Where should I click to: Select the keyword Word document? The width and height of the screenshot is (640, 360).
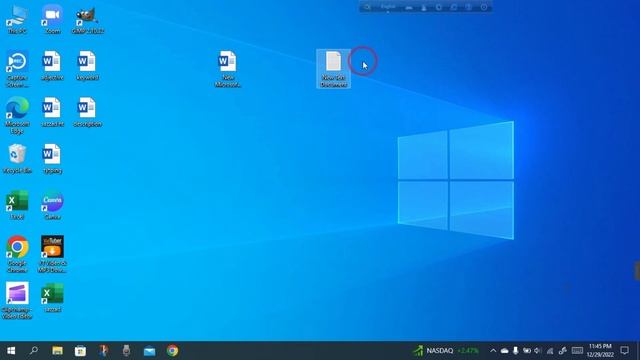pyautogui.click(x=87, y=65)
